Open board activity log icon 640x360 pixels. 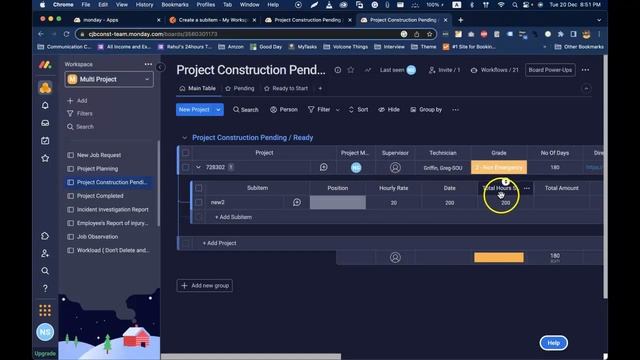pos(367,70)
